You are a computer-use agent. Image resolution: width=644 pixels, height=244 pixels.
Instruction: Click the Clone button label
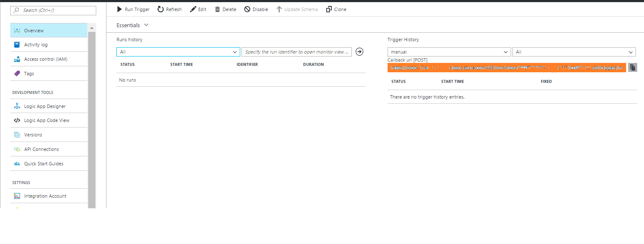coord(340,9)
